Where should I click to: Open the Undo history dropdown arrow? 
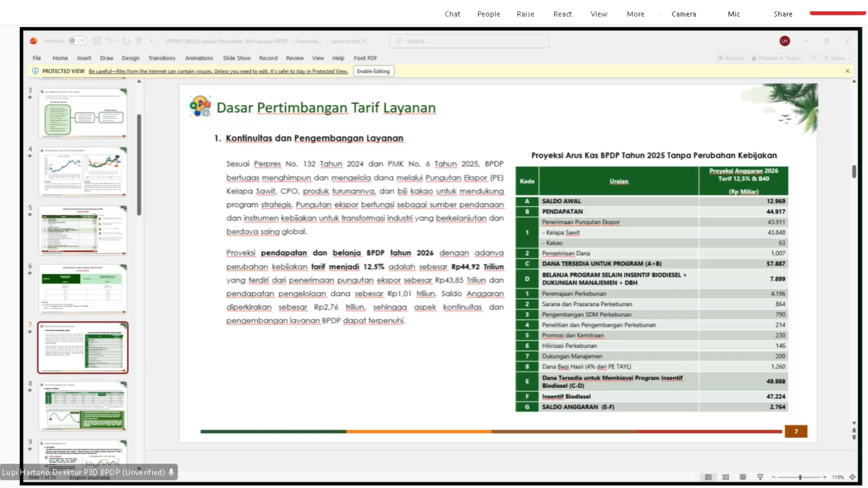point(117,41)
